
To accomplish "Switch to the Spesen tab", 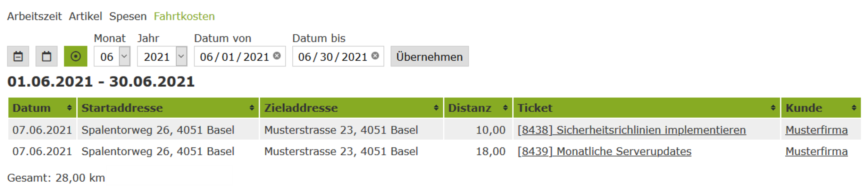I will (128, 16).
